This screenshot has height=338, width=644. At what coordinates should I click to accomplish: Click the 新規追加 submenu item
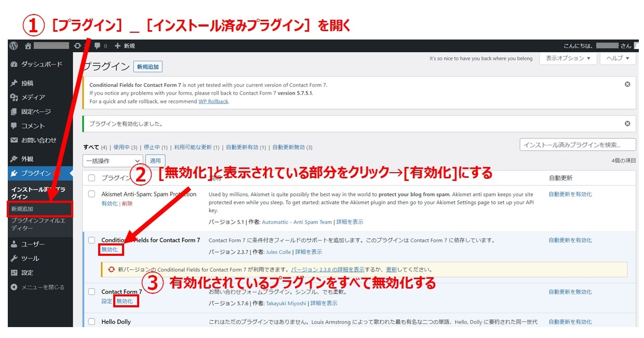[22, 209]
